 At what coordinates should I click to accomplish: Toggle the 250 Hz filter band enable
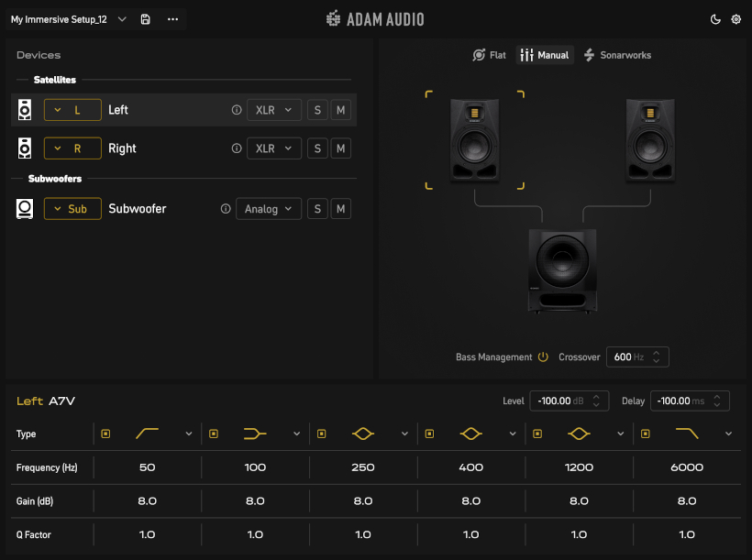click(x=321, y=434)
